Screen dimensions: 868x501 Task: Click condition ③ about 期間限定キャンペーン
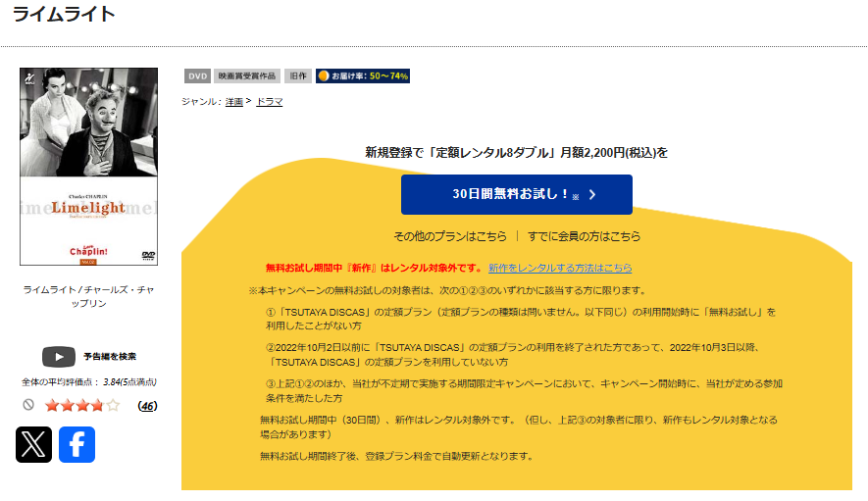pos(524,391)
